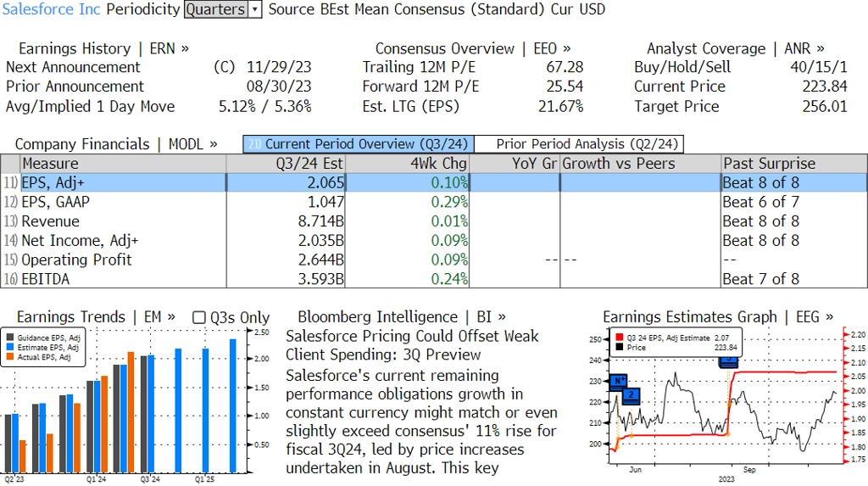Click Current Price value 223.84
Screen dimensions: 868x486
(825, 87)
